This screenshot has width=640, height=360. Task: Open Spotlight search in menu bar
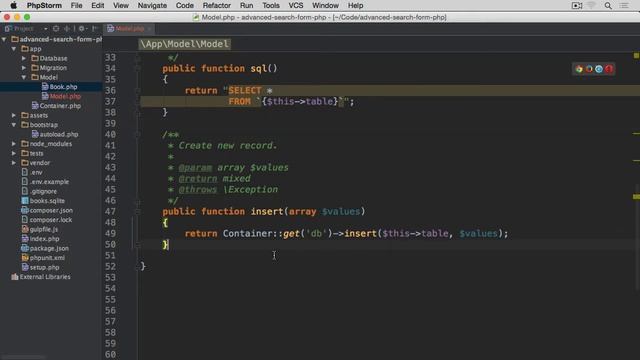pos(608,5)
